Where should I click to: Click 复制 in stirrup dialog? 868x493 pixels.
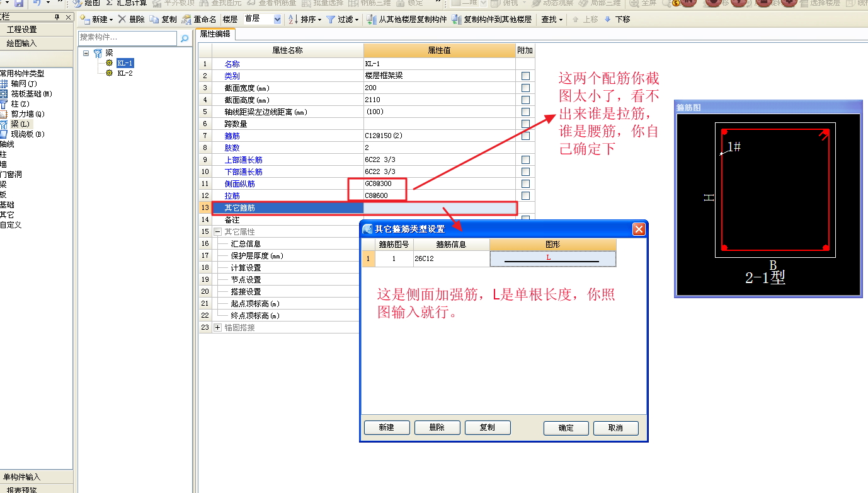488,427
